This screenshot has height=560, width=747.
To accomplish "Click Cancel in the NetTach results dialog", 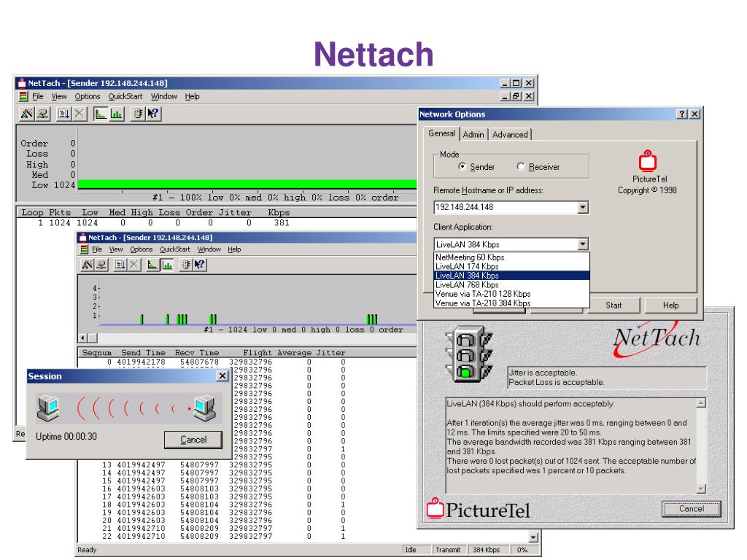I will coord(692,509).
